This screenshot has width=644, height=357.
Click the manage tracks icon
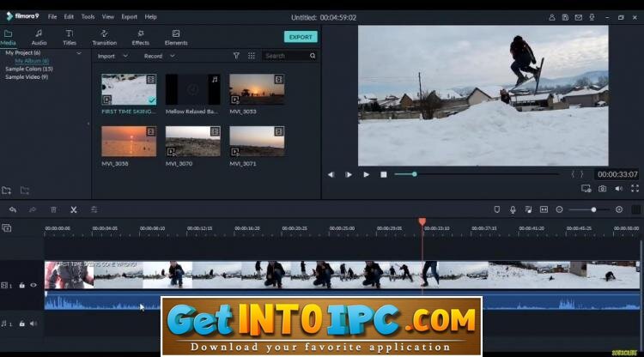pyautogui.click(x=6, y=227)
